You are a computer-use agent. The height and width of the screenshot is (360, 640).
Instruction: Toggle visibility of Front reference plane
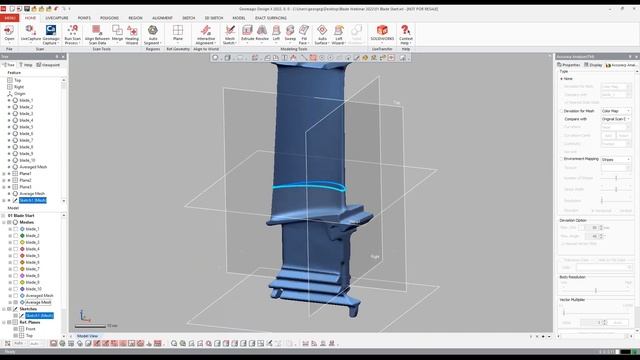tap(16, 329)
